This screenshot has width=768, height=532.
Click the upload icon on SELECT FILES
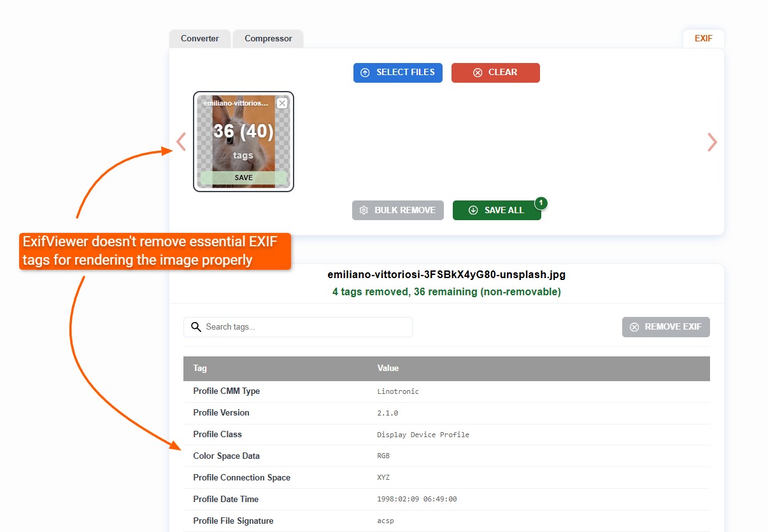(365, 73)
